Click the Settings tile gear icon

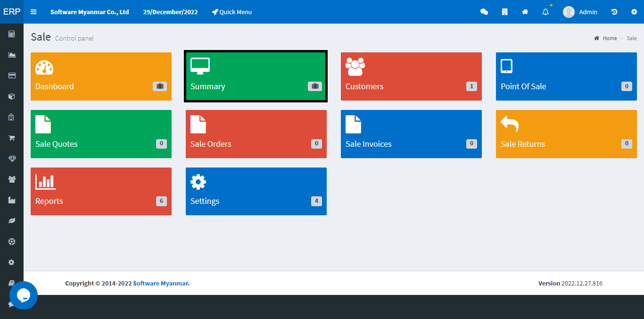point(198,182)
